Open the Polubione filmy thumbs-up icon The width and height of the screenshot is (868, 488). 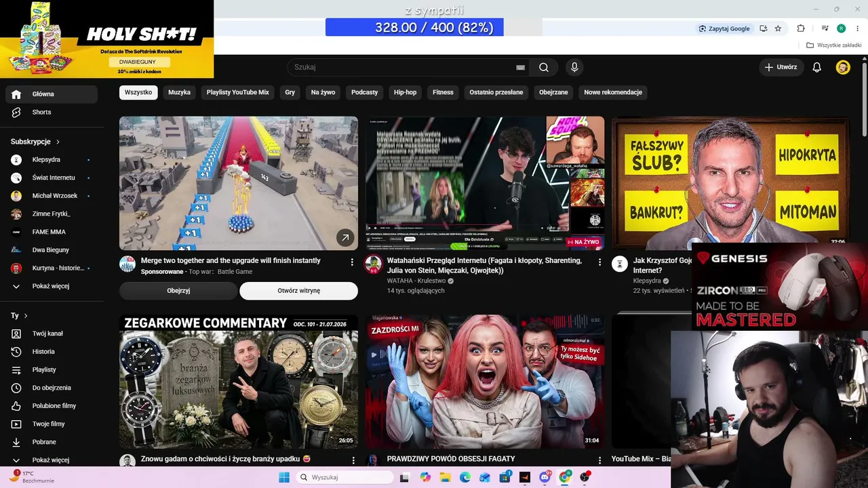pos(16,406)
